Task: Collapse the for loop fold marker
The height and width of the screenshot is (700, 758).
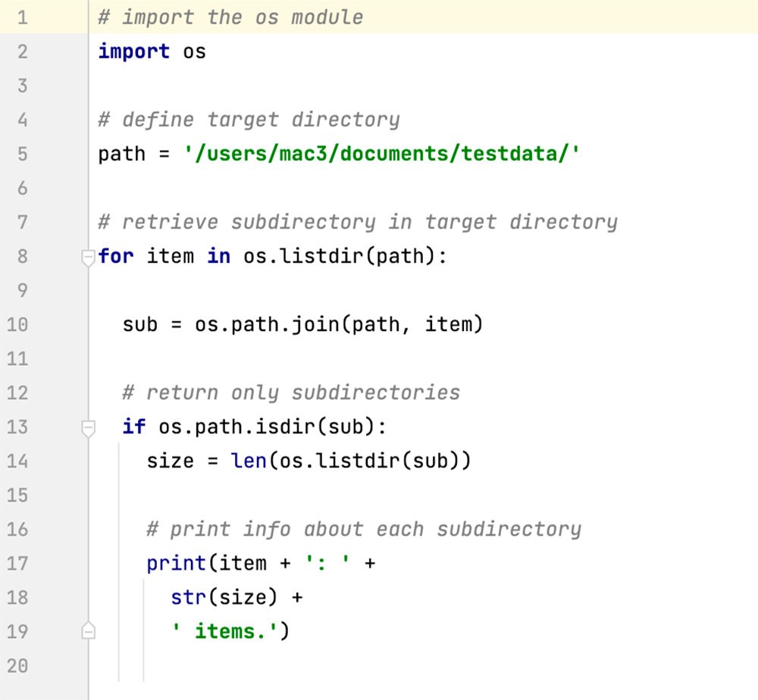Action: click(88, 258)
